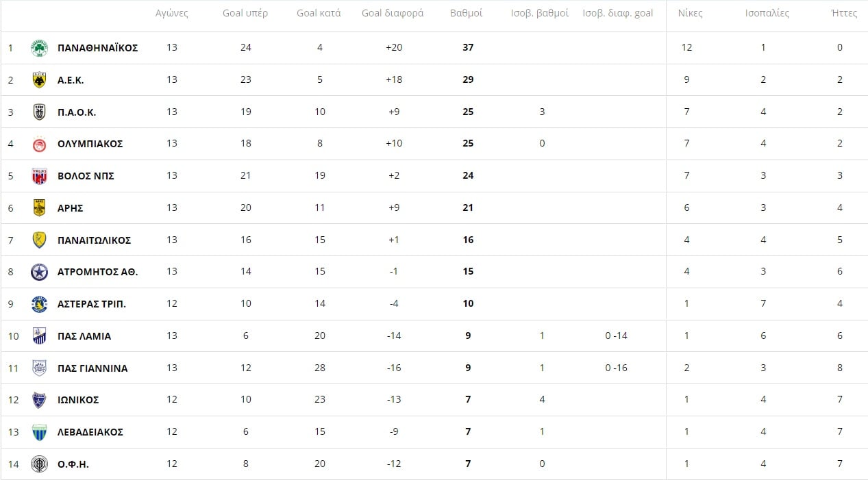Screen dimensions: 868x480
Task: Click the Aris yellow crest
Action: (x=39, y=208)
